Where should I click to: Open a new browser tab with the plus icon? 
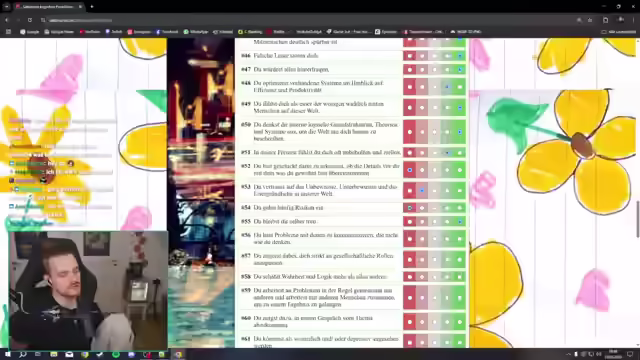click(92, 7)
